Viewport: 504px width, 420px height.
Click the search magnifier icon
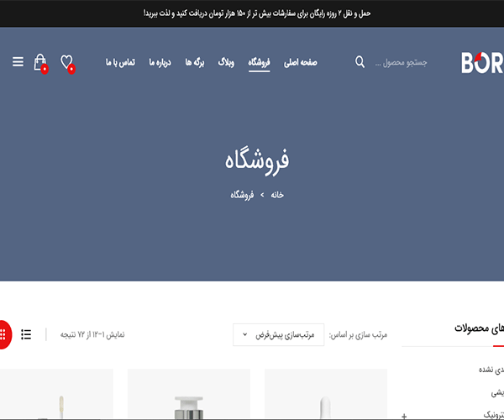tap(360, 62)
